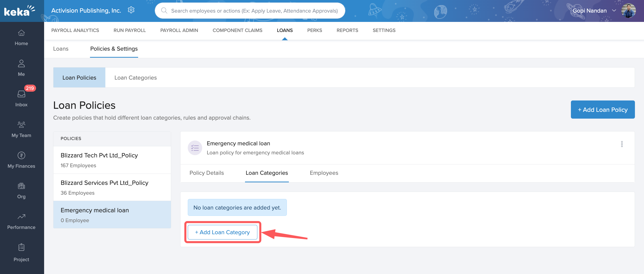The width and height of the screenshot is (644, 274).
Task: Open the Loan Categories top sub-tab
Action: (x=135, y=78)
